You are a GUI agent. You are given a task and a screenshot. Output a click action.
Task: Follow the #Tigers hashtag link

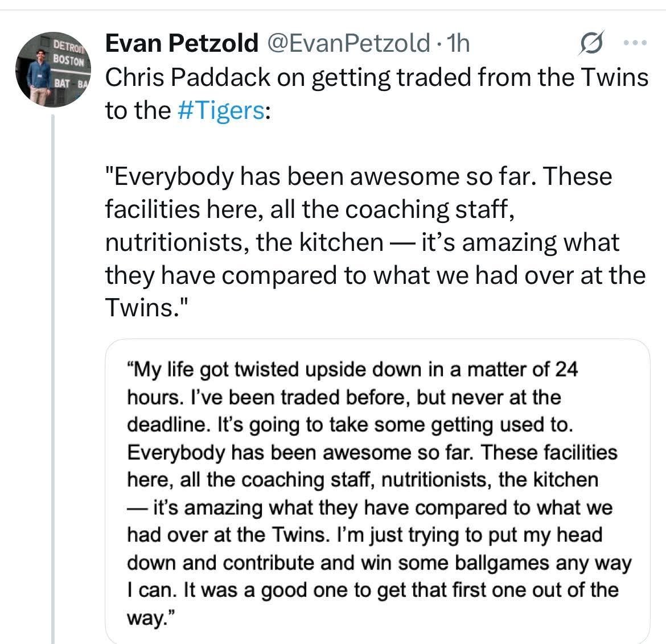pyautogui.click(x=221, y=110)
